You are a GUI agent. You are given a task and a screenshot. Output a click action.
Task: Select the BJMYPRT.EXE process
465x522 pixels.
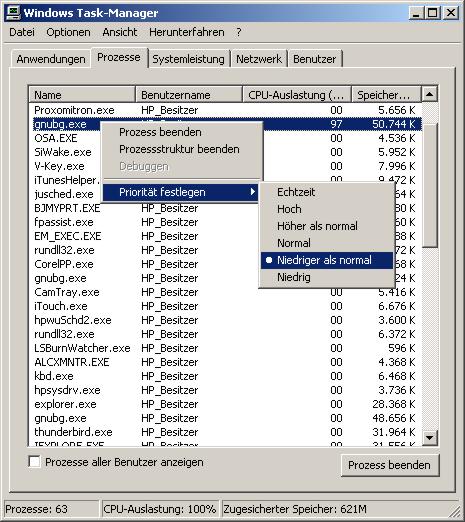coord(67,208)
